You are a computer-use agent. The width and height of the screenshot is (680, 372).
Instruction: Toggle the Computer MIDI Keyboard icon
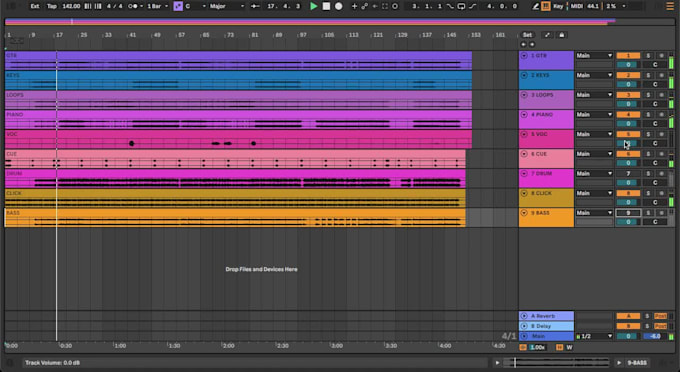(x=546, y=6)
